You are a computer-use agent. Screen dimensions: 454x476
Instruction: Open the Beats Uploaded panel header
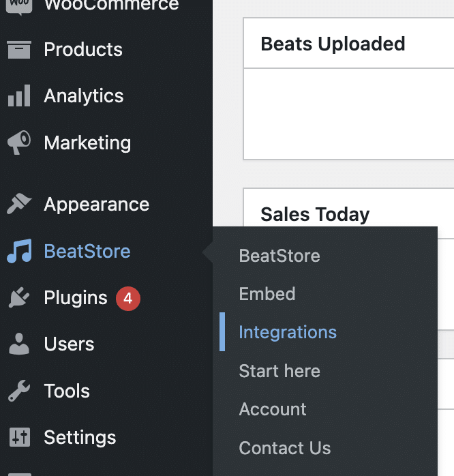[333, 44]
